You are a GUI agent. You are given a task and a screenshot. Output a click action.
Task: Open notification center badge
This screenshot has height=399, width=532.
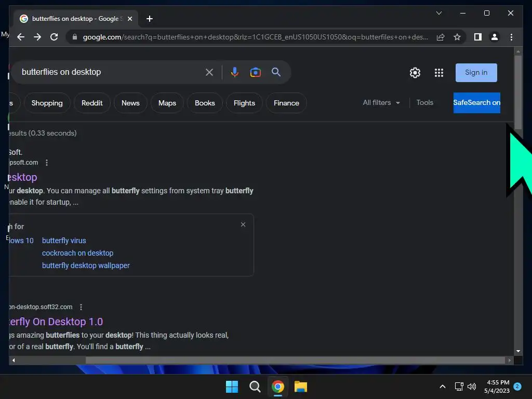tap(517, 387)
